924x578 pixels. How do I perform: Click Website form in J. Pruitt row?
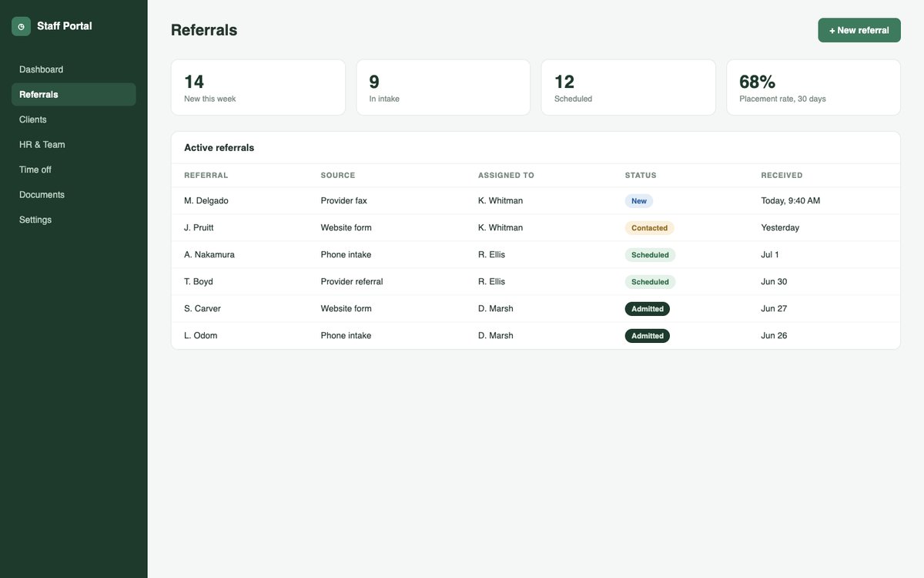coord(346,227)
